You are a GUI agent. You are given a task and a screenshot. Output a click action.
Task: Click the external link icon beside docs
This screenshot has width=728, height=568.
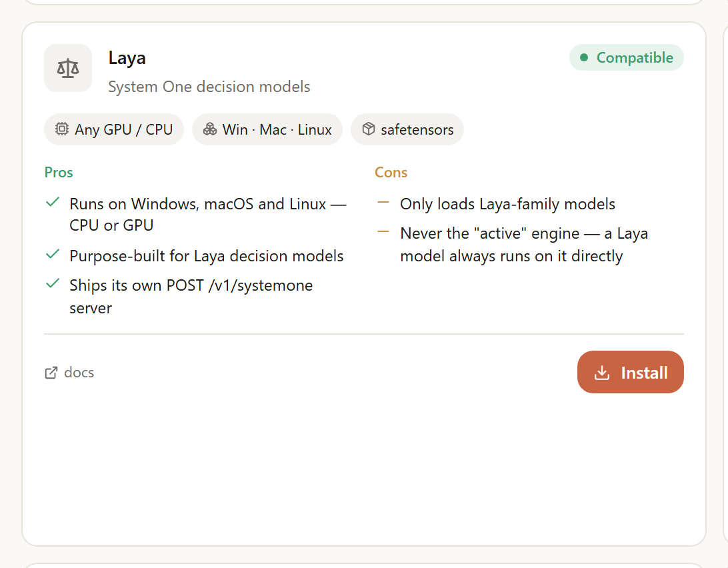[51, 373]
